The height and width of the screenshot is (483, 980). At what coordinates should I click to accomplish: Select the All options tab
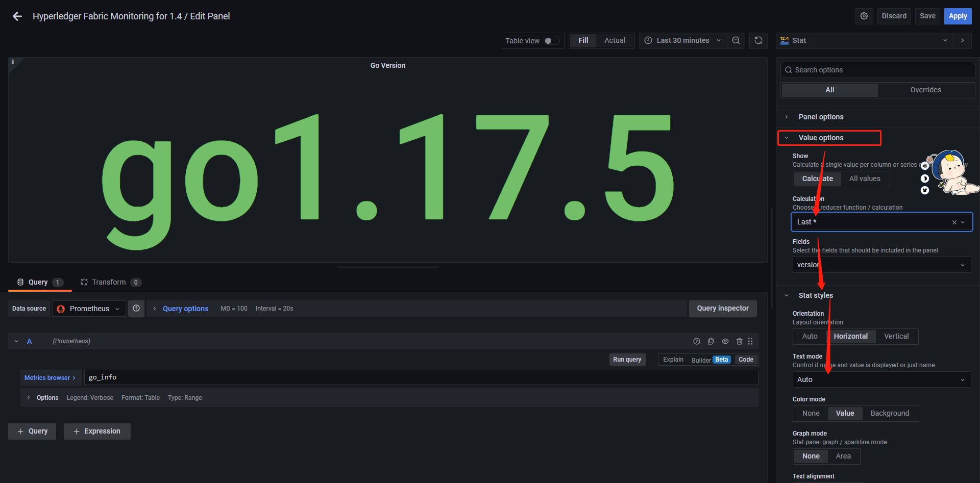click(x=830, y=90)
